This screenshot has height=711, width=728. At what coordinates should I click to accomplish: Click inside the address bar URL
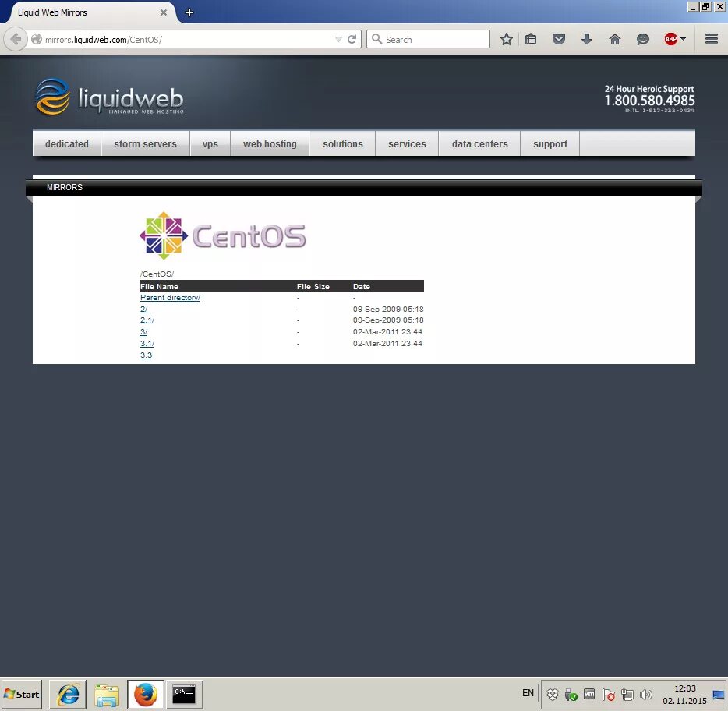click(186, 40)
